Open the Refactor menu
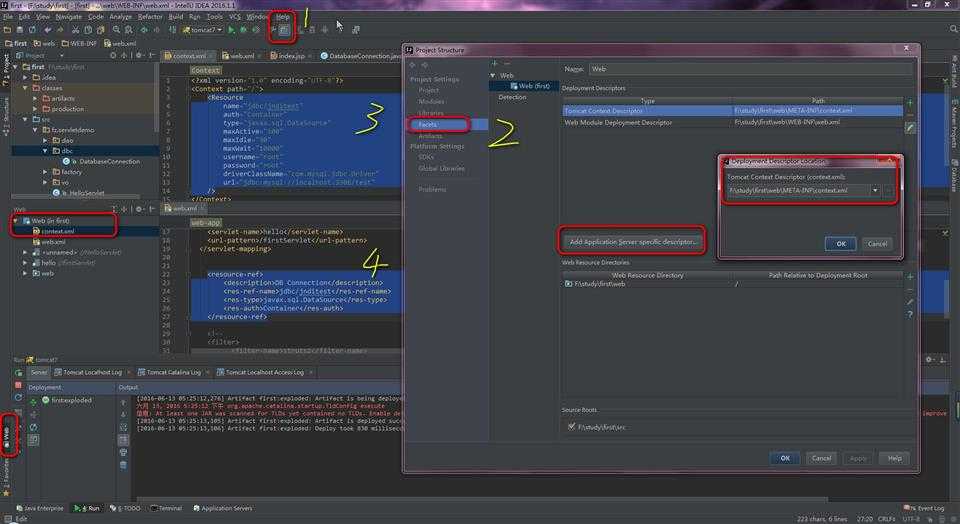 (150, 17)
